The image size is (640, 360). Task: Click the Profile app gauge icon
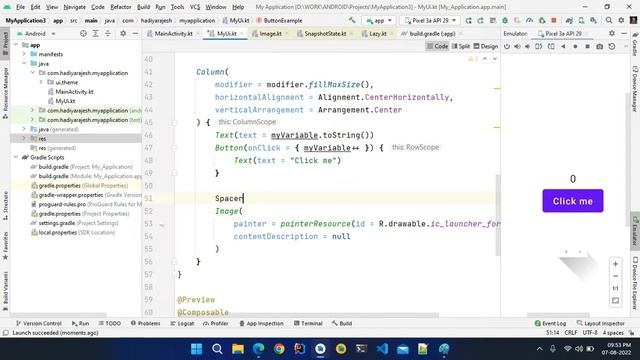pyautogui.click(x=529, y=20)
